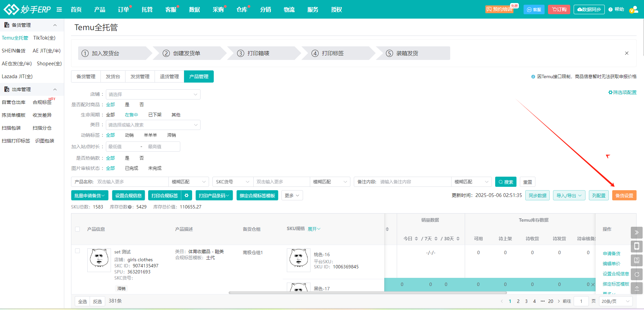The height and width of the screenshot is (310, 644).
Task: Select 滞销 in 动销标签 filter
Action: click(x=171, y=135)
